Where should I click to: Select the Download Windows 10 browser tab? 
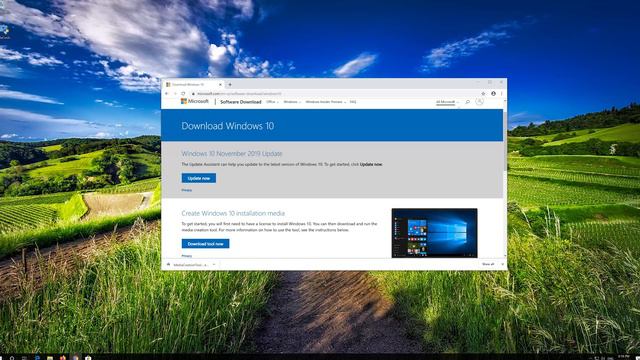(194, 84)
